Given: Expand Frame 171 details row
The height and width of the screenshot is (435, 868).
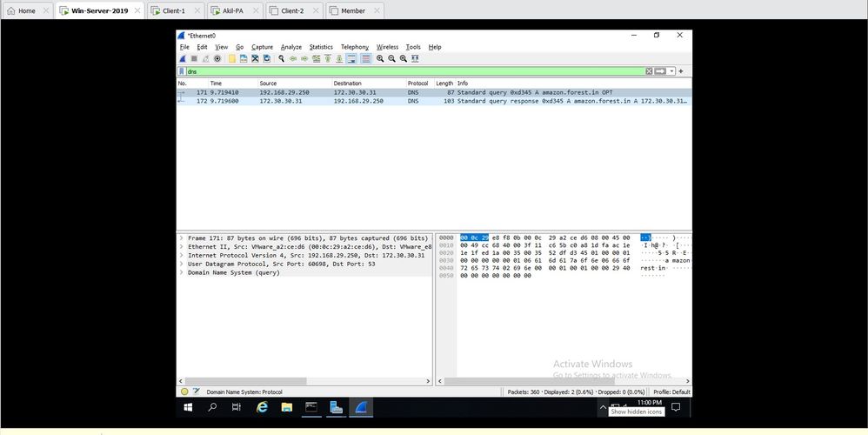Looking at the screenshot, I should pos(181,238).
